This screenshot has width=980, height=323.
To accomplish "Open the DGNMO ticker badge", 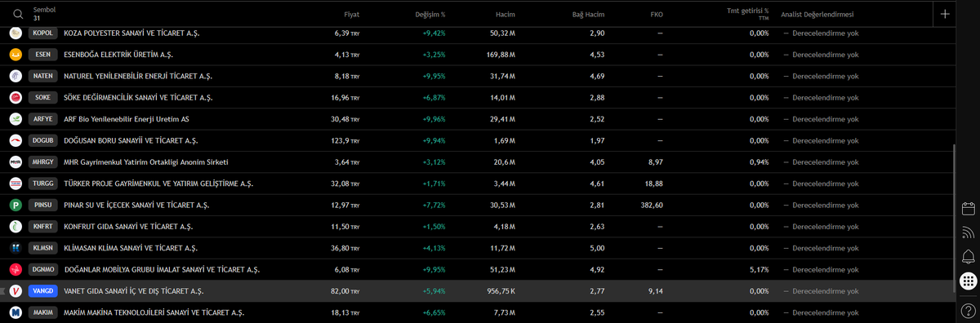I will pyautogui.click(x=42, y=269).
